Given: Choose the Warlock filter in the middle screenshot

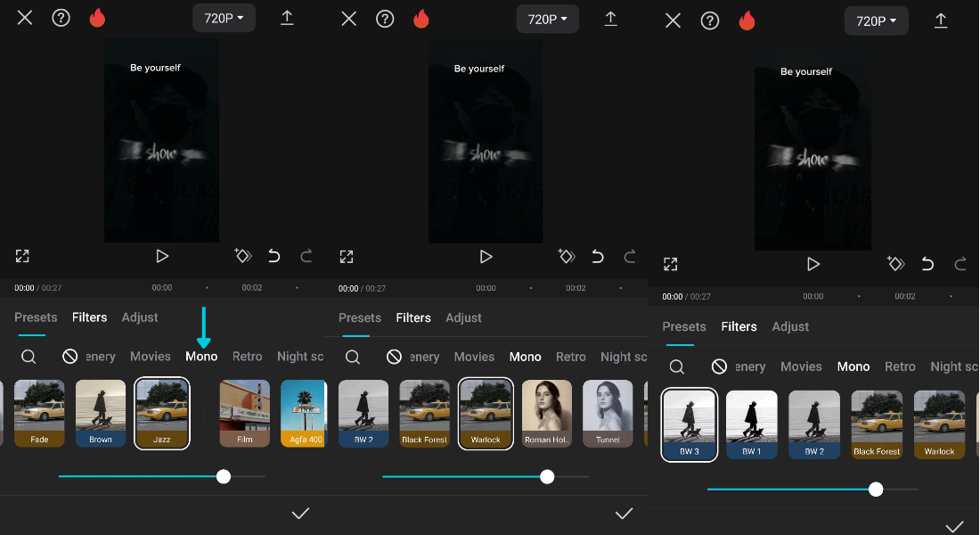Looking at the screenshot, I should [486, 414].
